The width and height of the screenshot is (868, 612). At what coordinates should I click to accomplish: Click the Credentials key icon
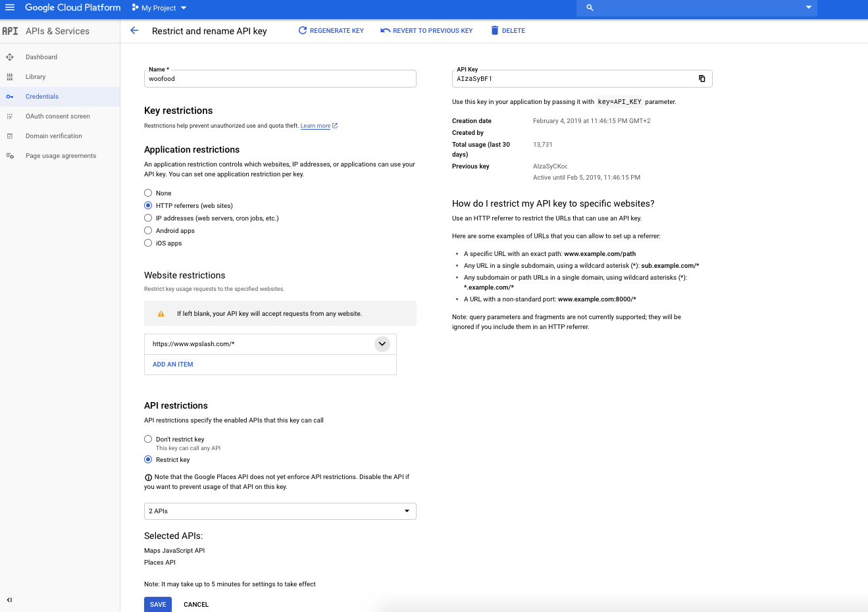pyautogui.click(x=10, y=97)
